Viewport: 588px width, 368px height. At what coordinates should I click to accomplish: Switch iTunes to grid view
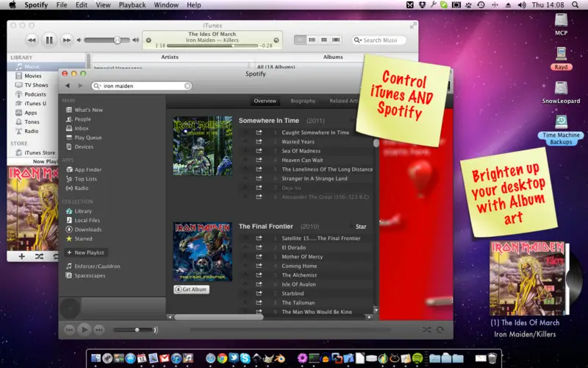324,40
